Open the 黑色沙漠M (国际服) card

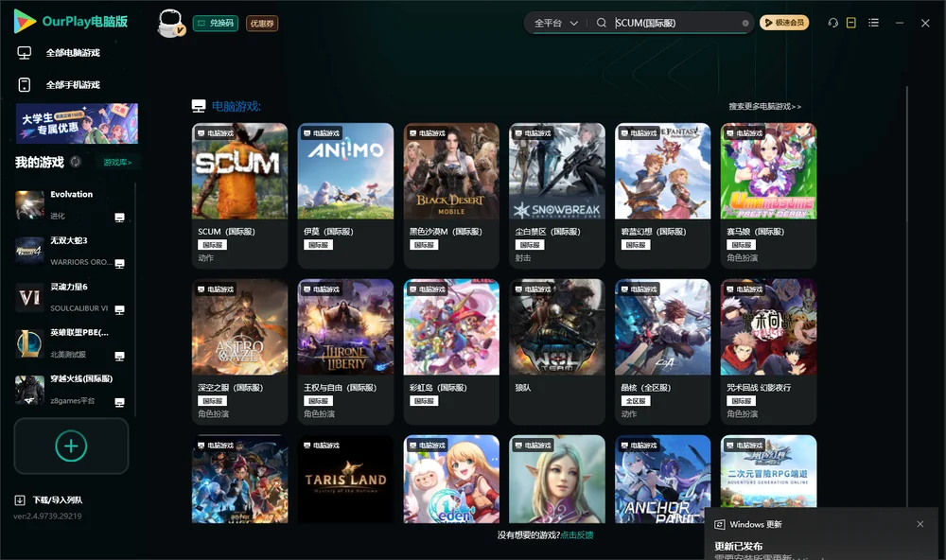click(x=451, y=196)
